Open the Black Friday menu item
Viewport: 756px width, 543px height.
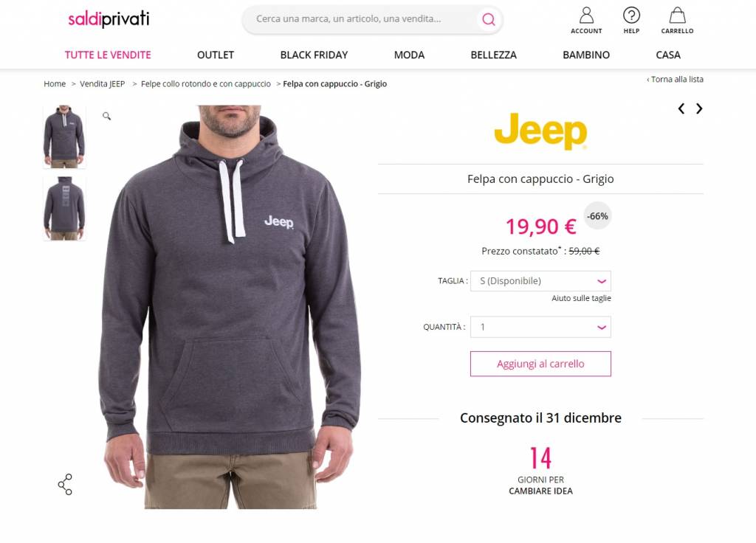click(314, 55)
